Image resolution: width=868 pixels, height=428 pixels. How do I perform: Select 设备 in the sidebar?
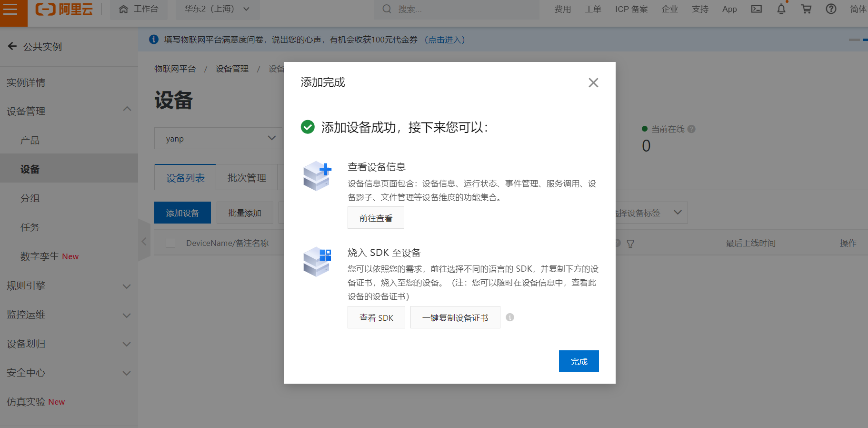tap(69, 169)
